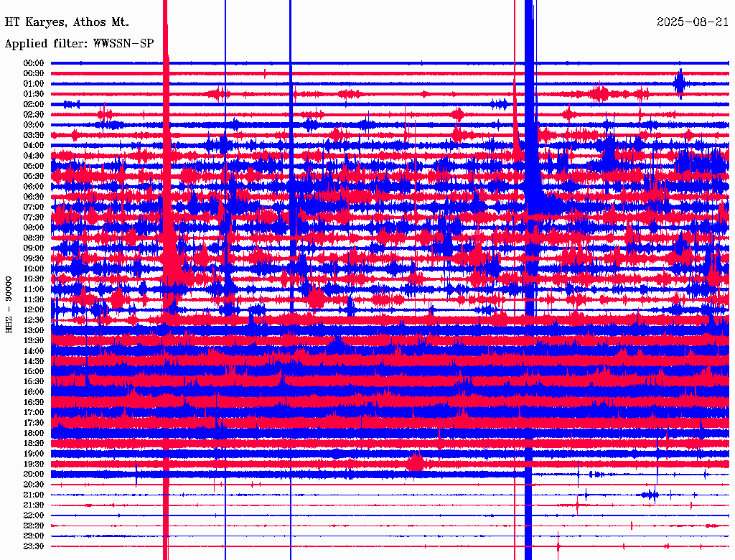Select the 16:30 time label
Screen dimensions: 735x560
point(34,403)
